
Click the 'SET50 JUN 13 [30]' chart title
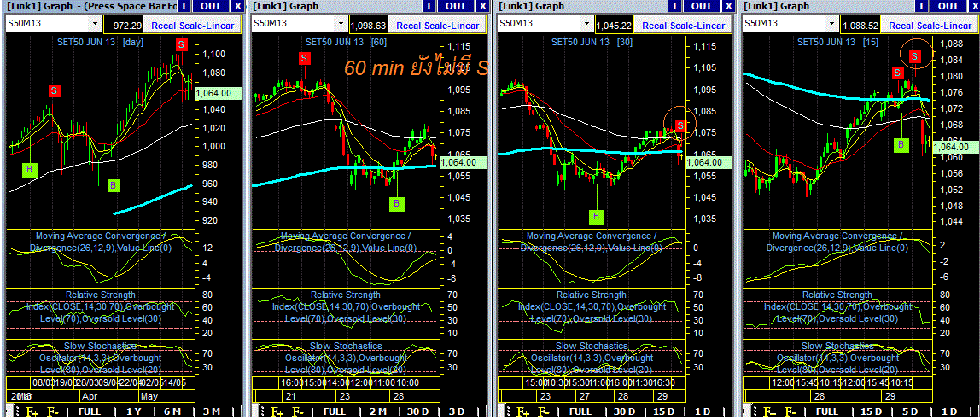[591, 43]
